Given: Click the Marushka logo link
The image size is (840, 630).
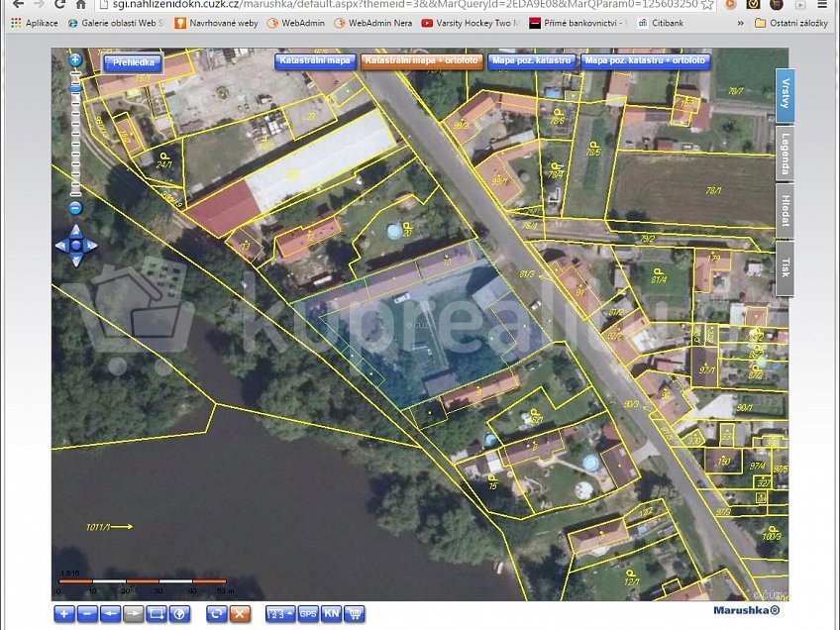Looking at the screenshot, I should pyautogui.click(x=747, y=610).
